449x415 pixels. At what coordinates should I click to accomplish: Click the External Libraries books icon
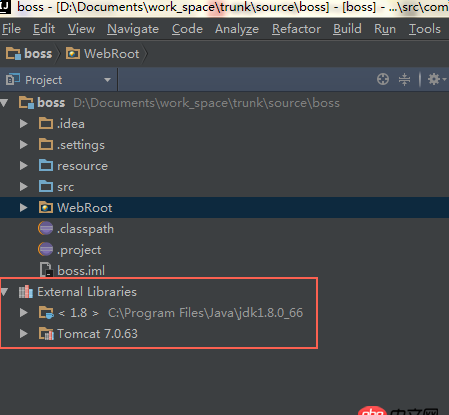click(26, 292)
